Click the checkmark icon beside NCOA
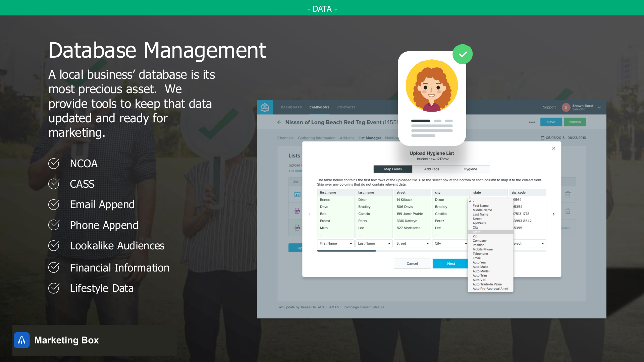This screenshot has height=362, width=644. click(x=54, y=163)
